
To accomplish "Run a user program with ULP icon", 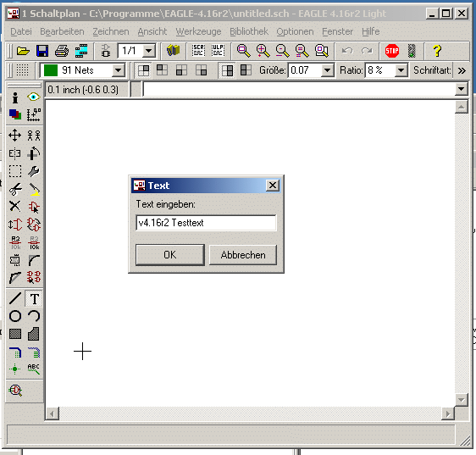I will tap(218, 51).
